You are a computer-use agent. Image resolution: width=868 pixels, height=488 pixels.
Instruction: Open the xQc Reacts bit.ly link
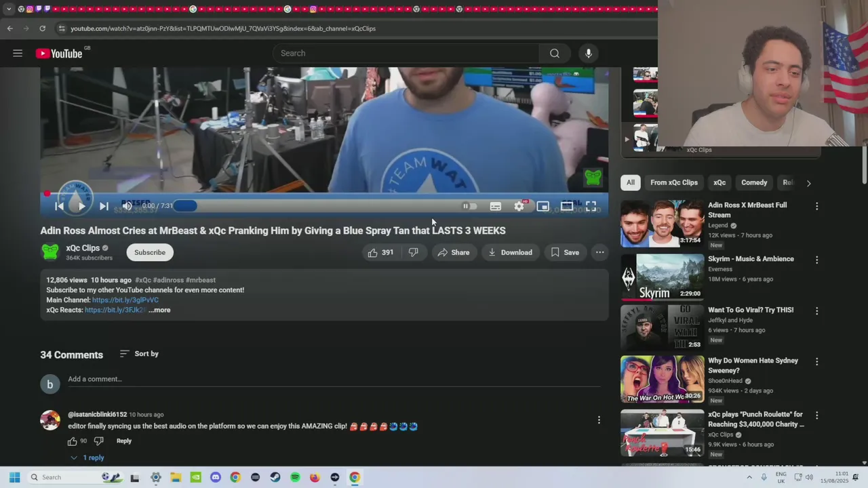pos(115,310)
